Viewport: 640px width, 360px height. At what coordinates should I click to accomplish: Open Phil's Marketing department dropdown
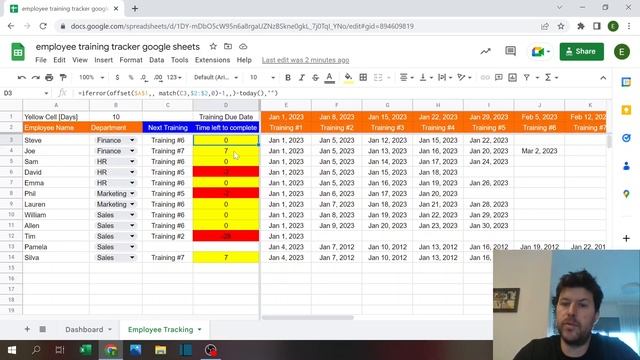(132, 193)
